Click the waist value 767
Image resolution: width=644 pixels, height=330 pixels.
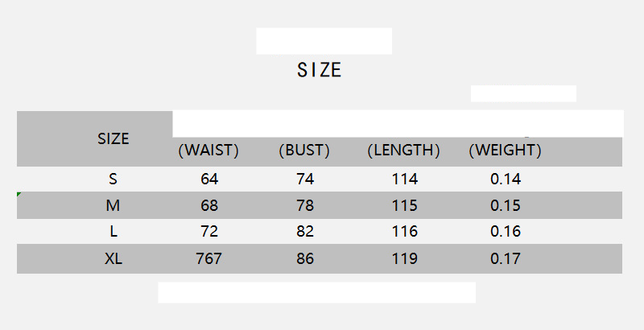(x=208, y=259)
